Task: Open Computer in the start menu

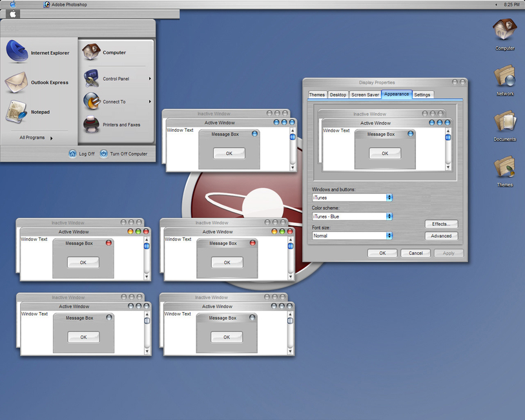Action: click(x=105, y=52)
